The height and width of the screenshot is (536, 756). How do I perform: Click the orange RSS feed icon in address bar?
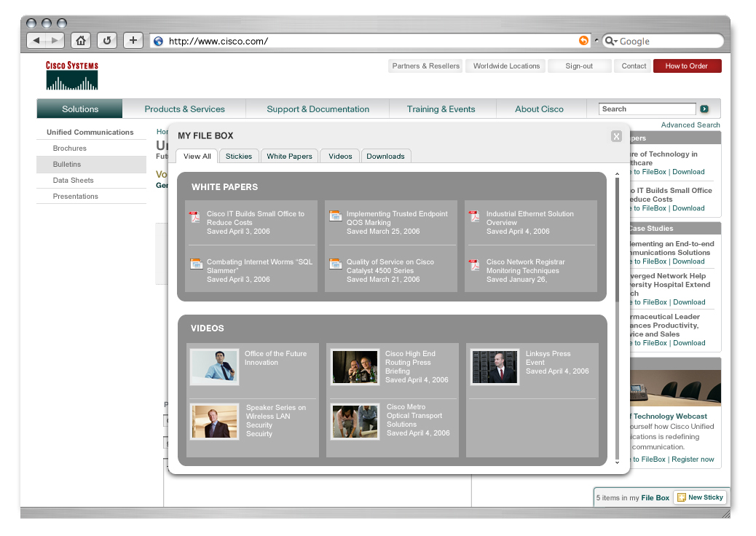click(x=583, y=41)
